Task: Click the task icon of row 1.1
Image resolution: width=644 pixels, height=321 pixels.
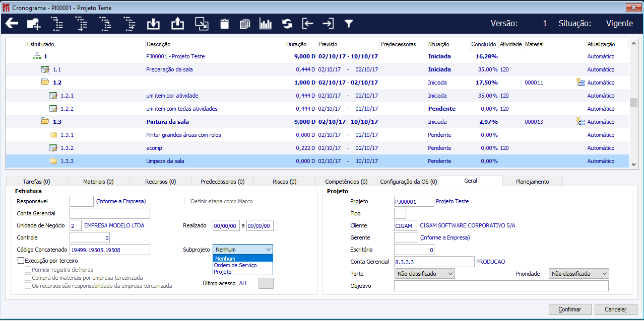Action: (45, 69)
